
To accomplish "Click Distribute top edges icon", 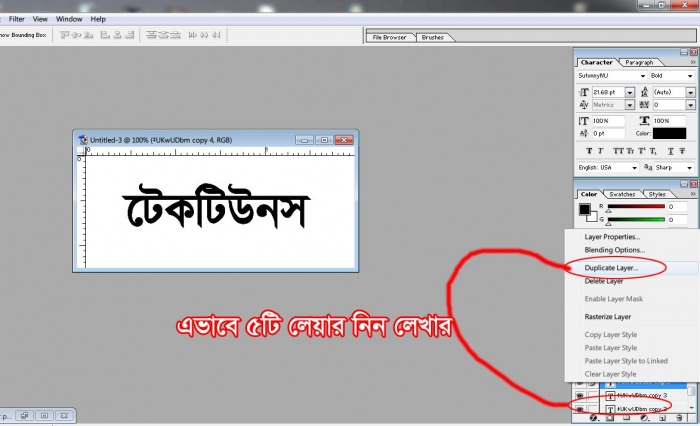I will (151, 35).
